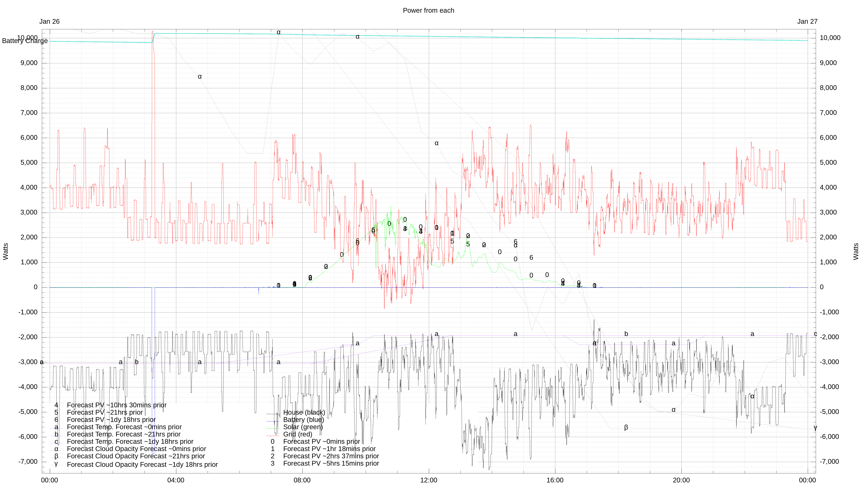The image size is (868, 488).
Task: Click legend marker 0 for Forecast PV ~0mins
Action: (273, 442)
